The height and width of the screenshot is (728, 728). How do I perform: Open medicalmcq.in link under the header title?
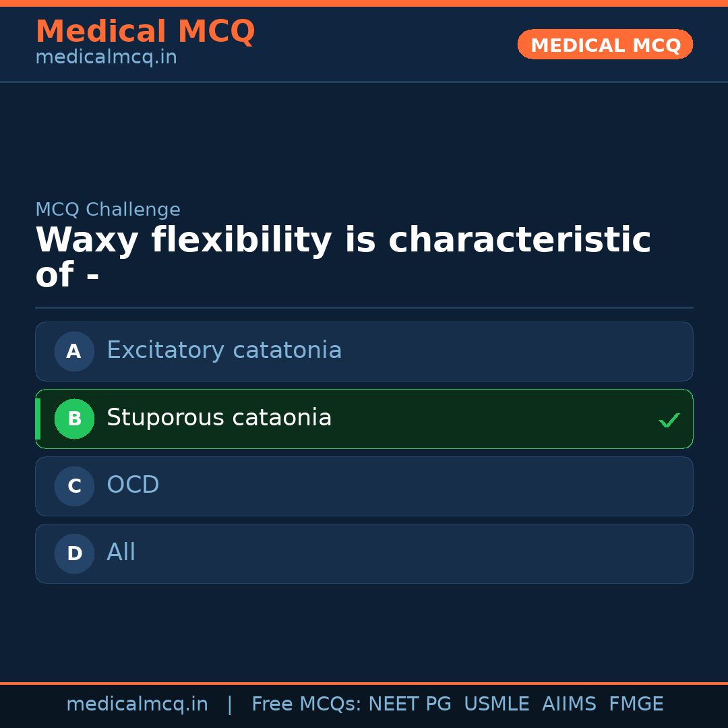pyautogui.click(x=106, y=58)
